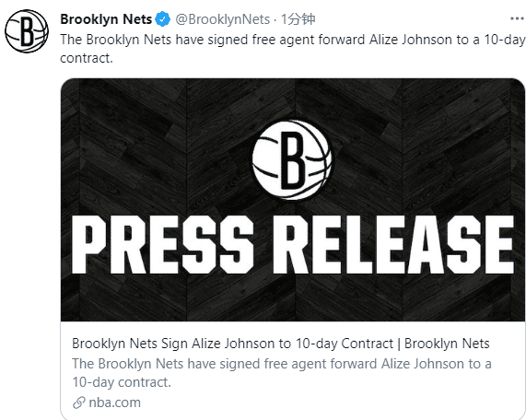Image resolution: width=526 pixels, height=420 pixels.
Task: Open the Brooklyn Nets display name
Action: pyautogui.click(x=106, y=19)
